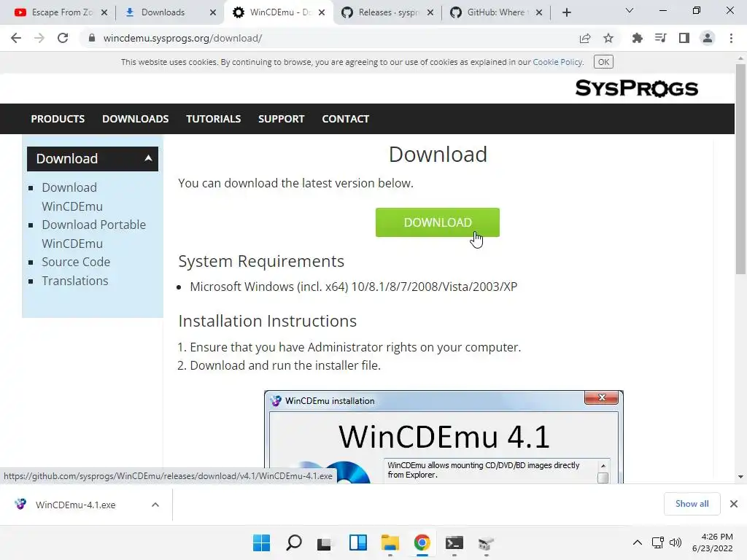Click the address bar URL
Screen dimensions: 747x560
(x=182, y=38)
